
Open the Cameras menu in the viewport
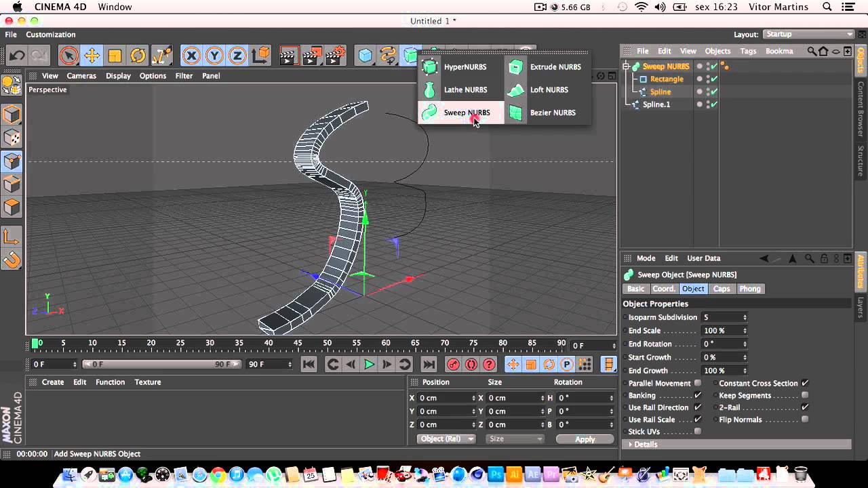(81, 76)
